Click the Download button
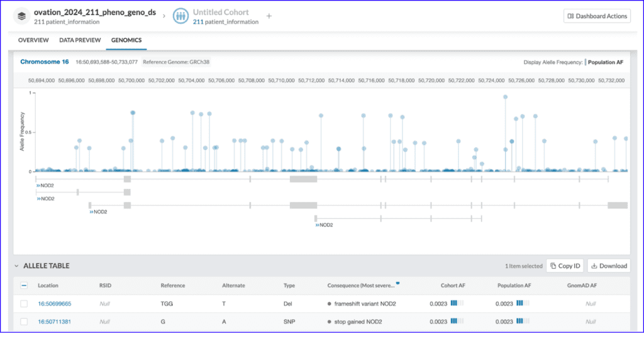 609,266
